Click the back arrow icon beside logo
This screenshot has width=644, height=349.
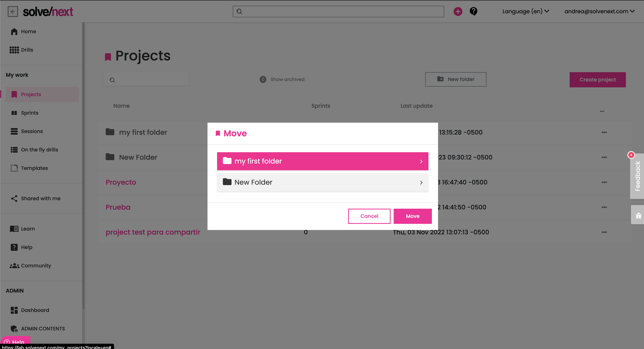[13, 12]
